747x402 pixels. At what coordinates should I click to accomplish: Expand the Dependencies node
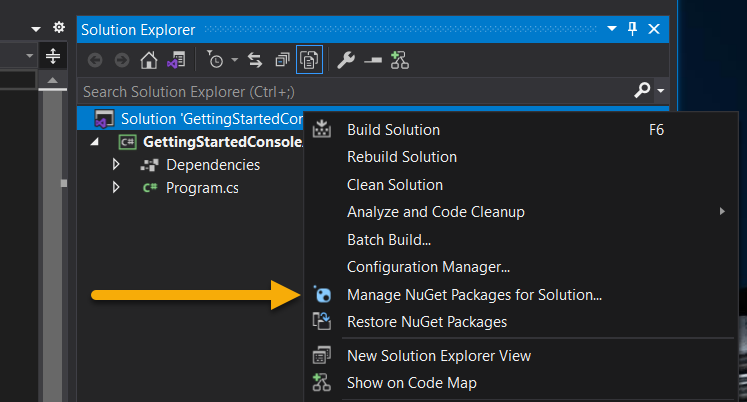tap(116, 164)
